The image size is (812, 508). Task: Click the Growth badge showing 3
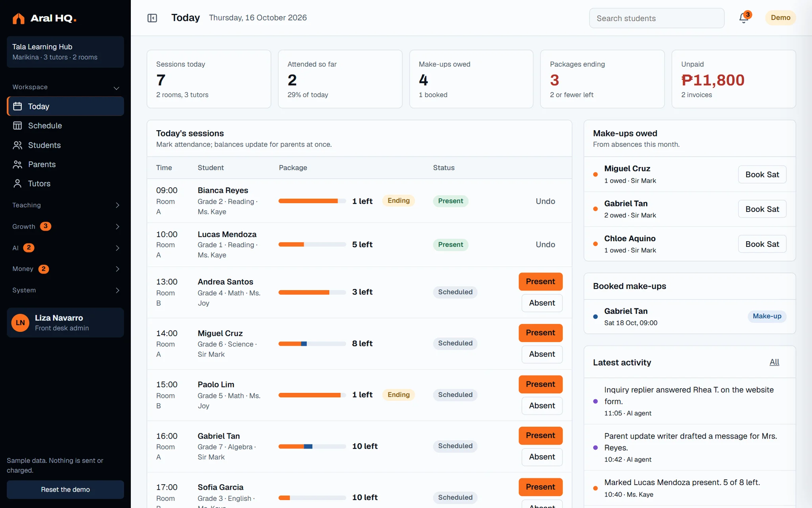(46, 226)
